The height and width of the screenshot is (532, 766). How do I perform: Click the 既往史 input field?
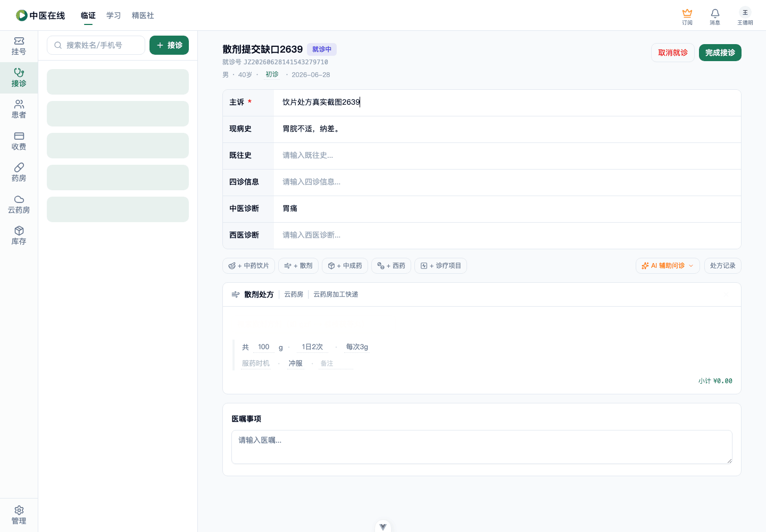507,156
